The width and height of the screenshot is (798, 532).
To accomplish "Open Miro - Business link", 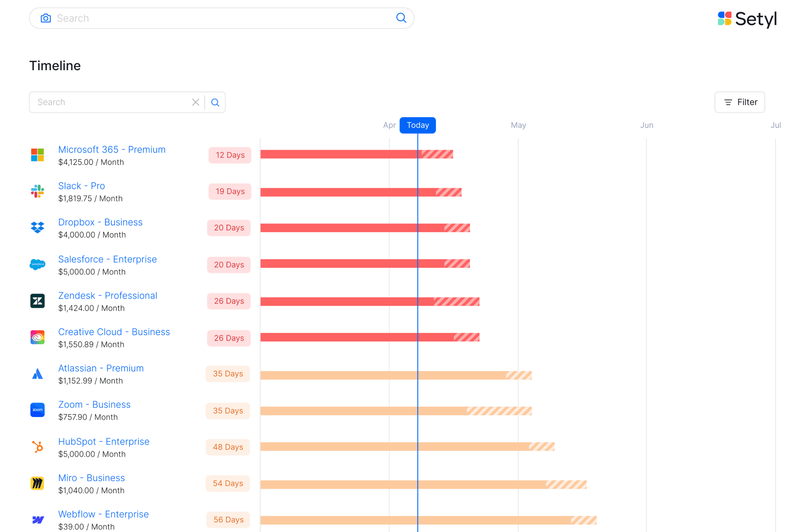I will tap(91, 478).
